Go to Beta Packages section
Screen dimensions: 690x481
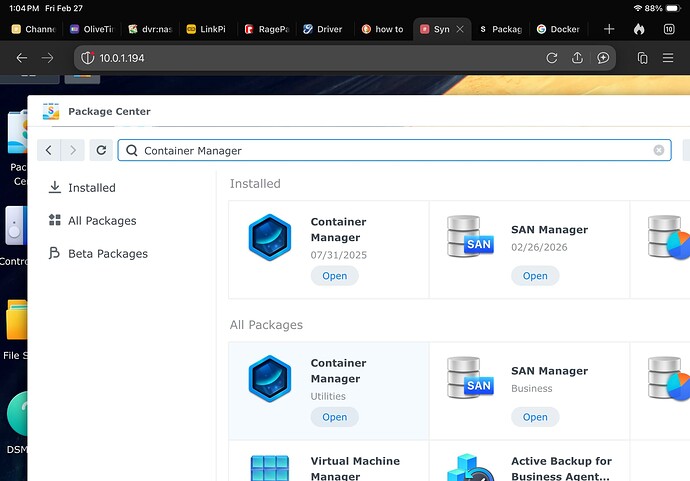(107, 254)
